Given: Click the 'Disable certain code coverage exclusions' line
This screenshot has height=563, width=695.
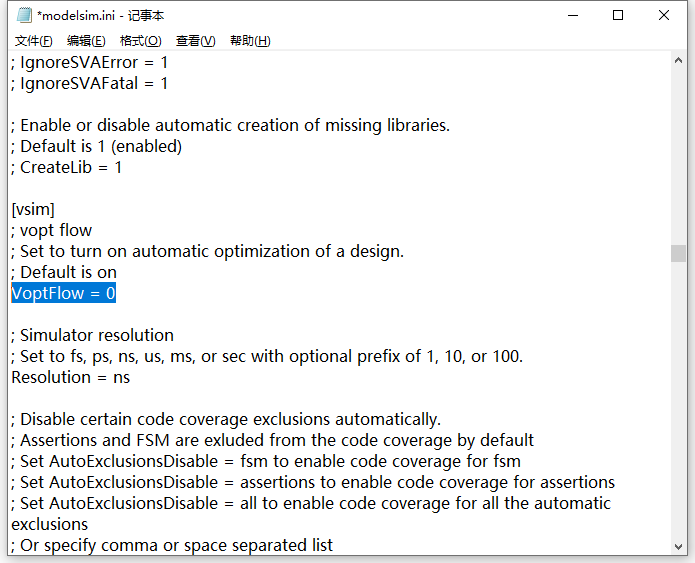Looking at the screenshot, I should (x=226, y=419).
